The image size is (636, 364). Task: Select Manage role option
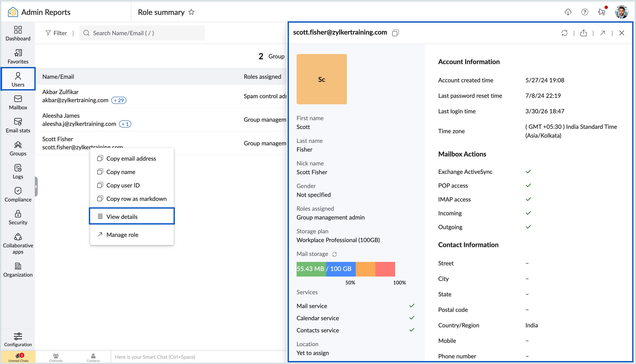pos(122,235)
